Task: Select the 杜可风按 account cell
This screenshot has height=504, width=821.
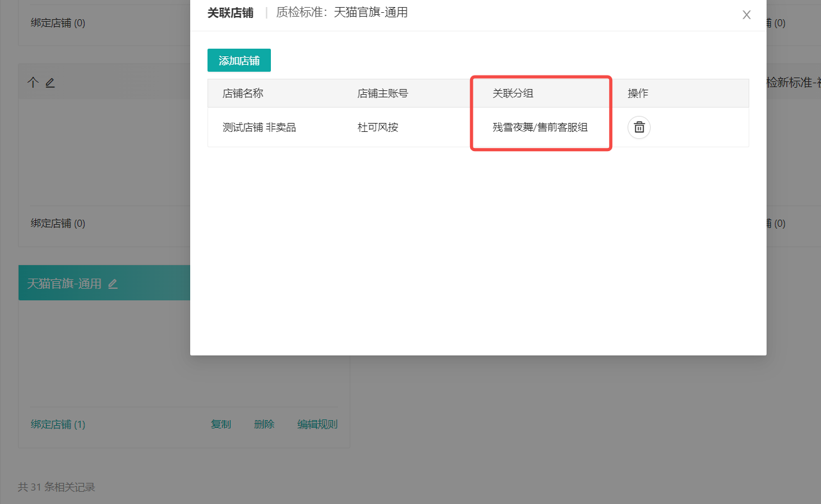Action: pyautogui.click(x=378, y=127)
